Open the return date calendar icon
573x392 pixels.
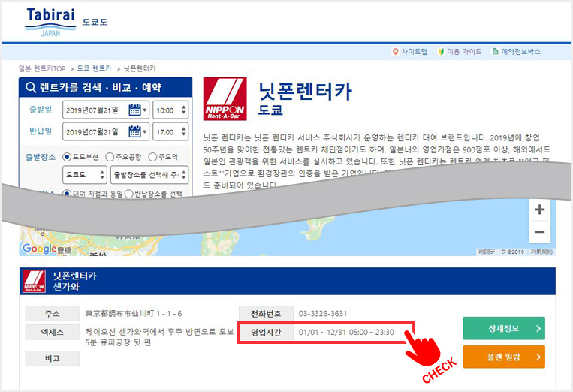(135, 131)
